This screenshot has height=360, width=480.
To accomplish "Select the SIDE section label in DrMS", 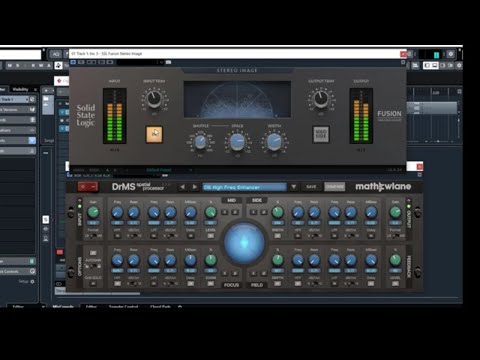I will click(257, 200).
